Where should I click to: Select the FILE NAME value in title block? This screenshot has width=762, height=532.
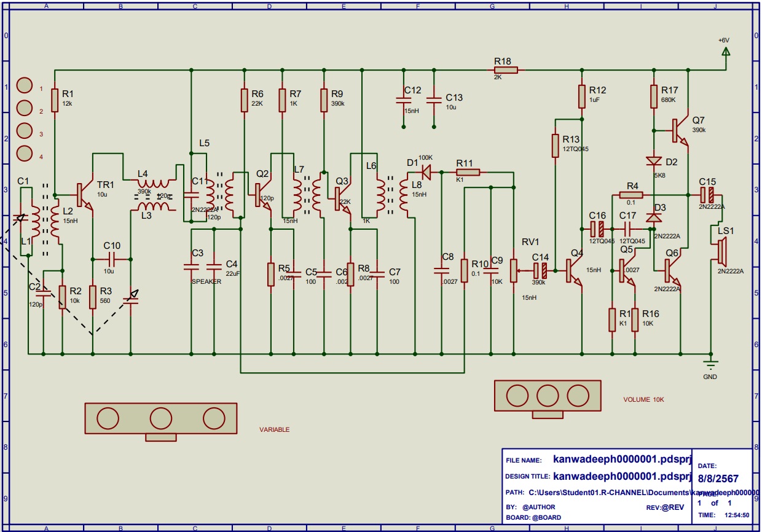(622, 459)
